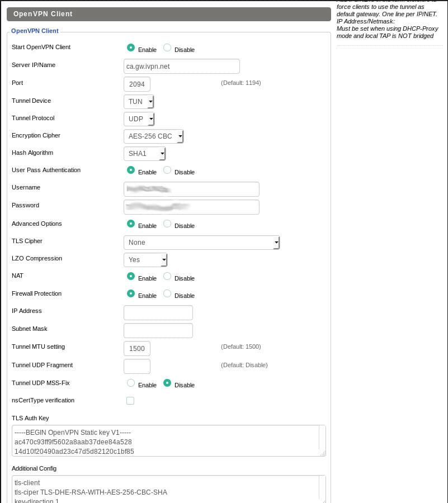The image size is (448, 503).
Task: Open the Tunnel Device TUN dropdown
Action: [139, 102]
